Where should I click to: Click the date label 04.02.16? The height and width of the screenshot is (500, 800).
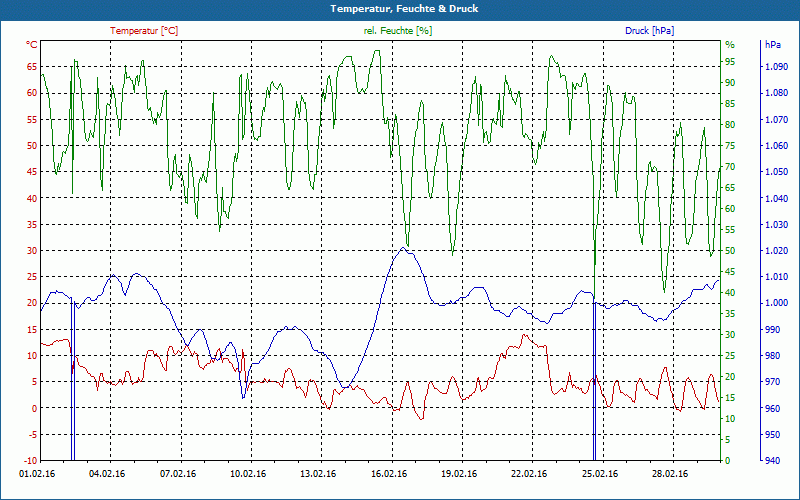[x=107, y=474]
